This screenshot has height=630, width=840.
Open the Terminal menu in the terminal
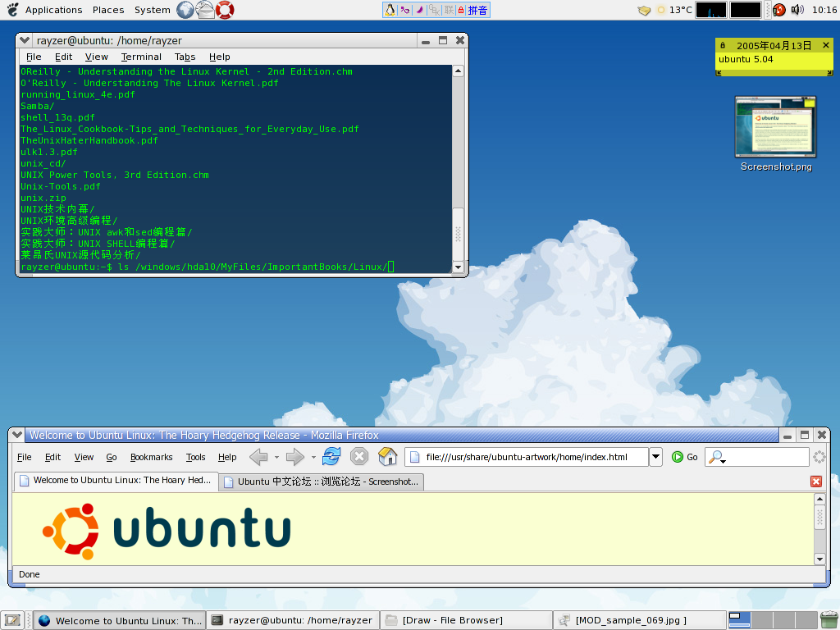tap(141, 57)
